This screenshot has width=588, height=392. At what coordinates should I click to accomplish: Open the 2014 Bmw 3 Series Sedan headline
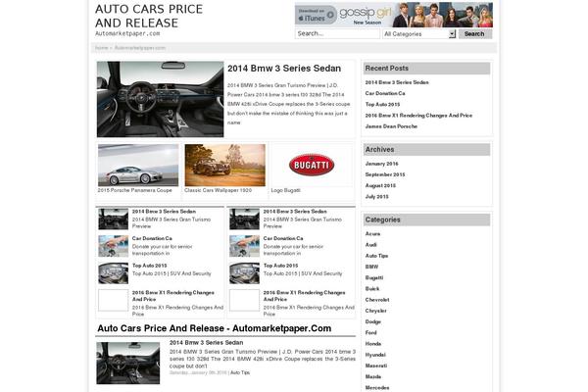[x=284, y=69]
